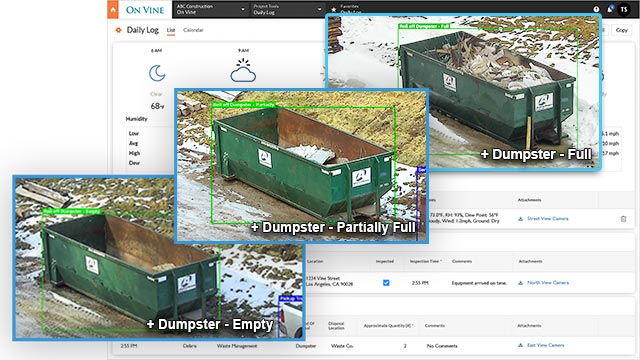The image size is (640, 360).
Task: Click the 'Waste Co.' disposal location cell
Action: click(342, 346)
